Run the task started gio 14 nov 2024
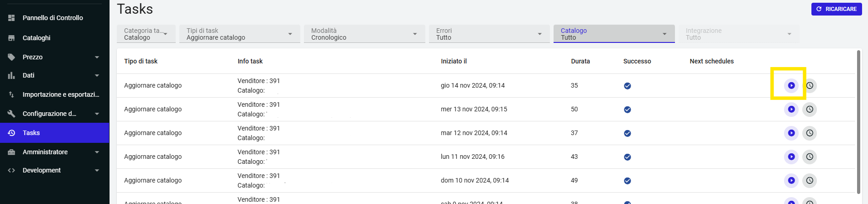The image size is (868, 204). point(791,85)
